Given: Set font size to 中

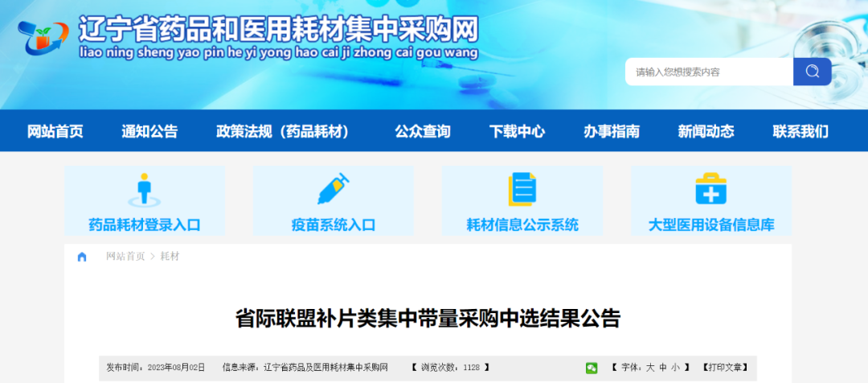Looking at the screenshot, I should (x=662, y=368).
